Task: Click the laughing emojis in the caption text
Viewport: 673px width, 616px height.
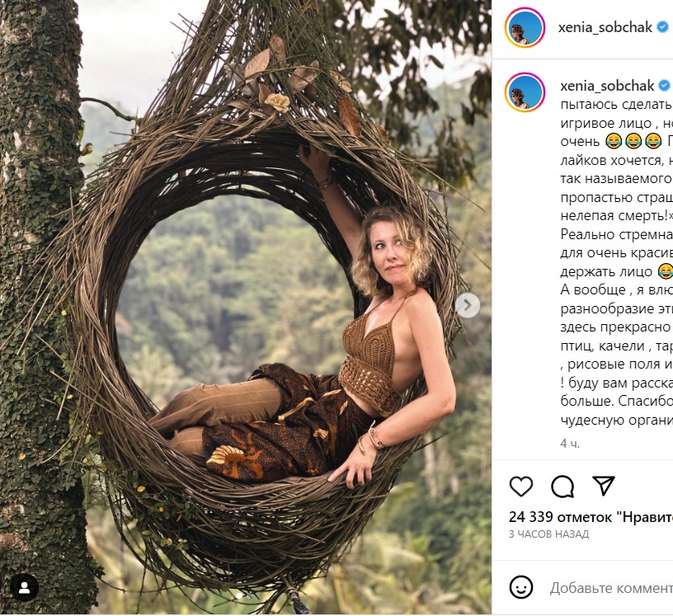Action: [624, 142]
